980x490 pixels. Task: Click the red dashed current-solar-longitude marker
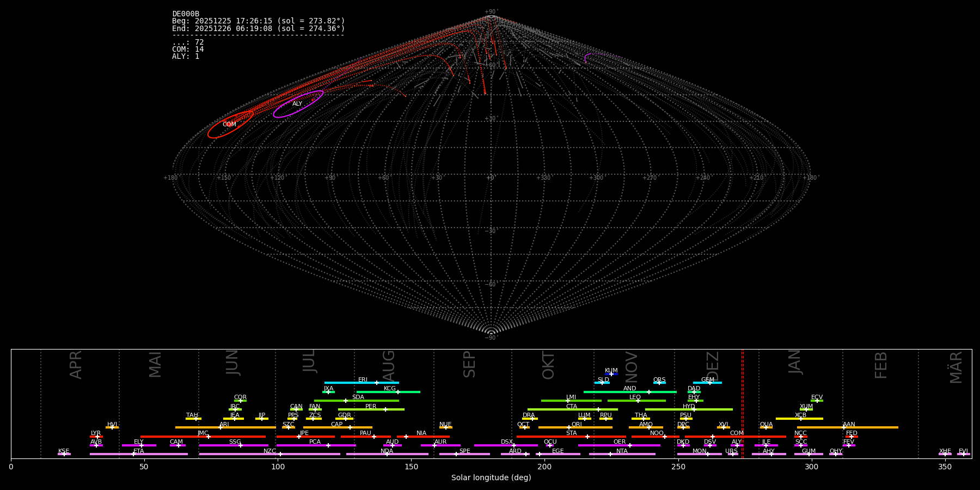pyautogui.click(x=742, y=403)
